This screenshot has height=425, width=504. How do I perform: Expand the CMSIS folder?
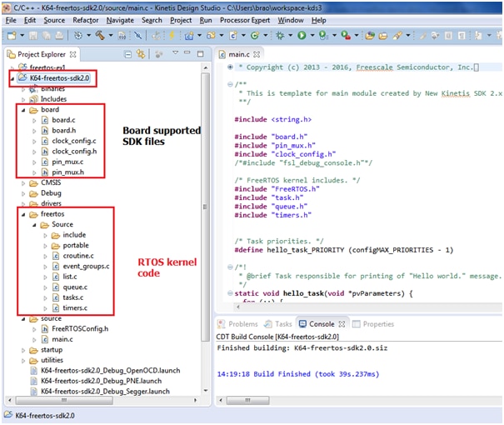[x=22, y=182]
